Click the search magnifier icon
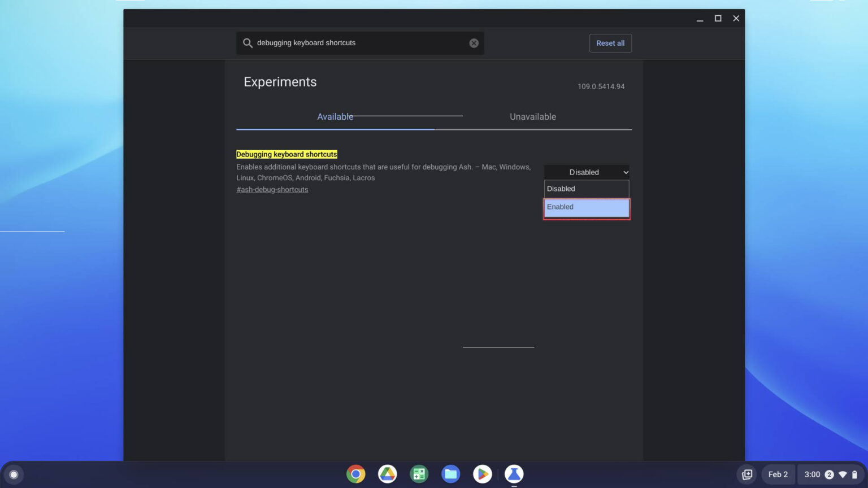Screen dimensions: 868x488 248,42
